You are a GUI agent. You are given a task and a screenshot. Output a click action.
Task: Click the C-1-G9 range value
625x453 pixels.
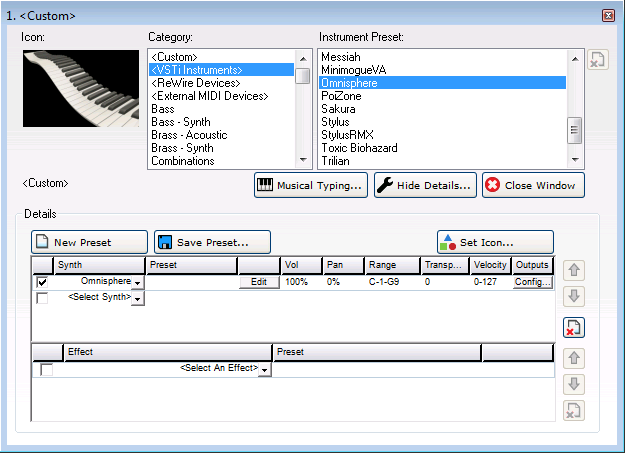point(383,282)
